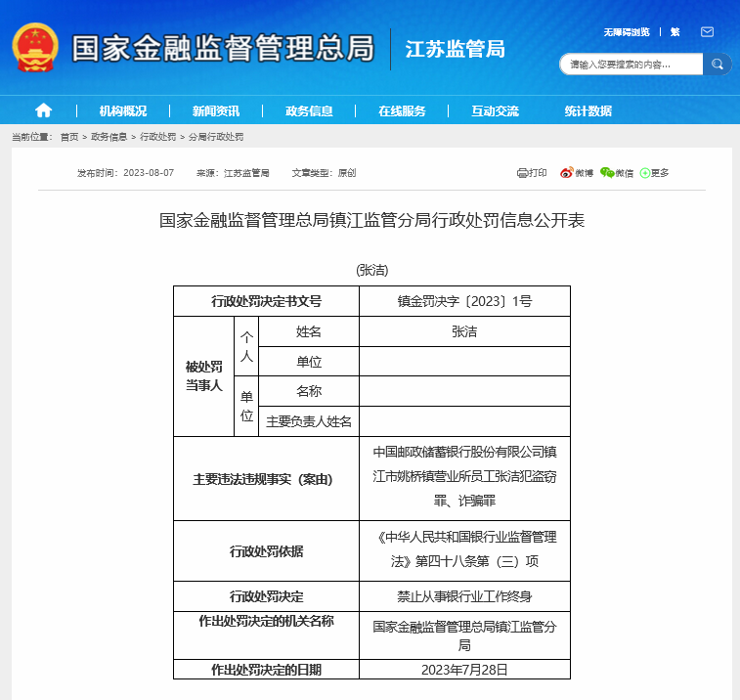Open the 在线服务 menu

point(402,110)
